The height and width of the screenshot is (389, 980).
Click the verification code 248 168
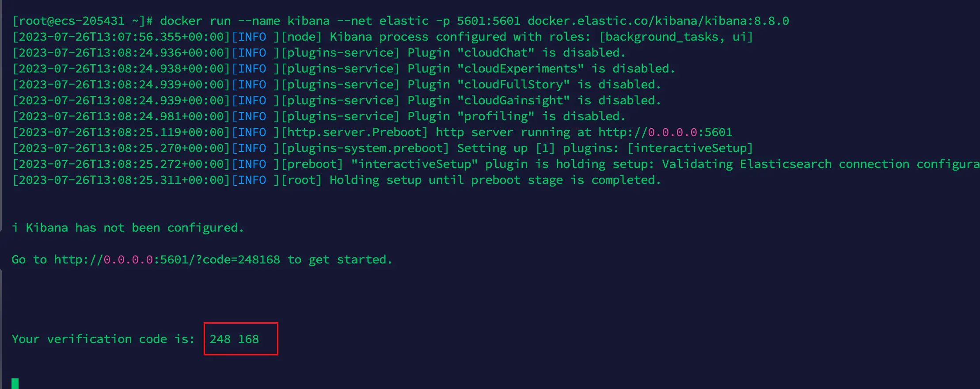[234, 339]
